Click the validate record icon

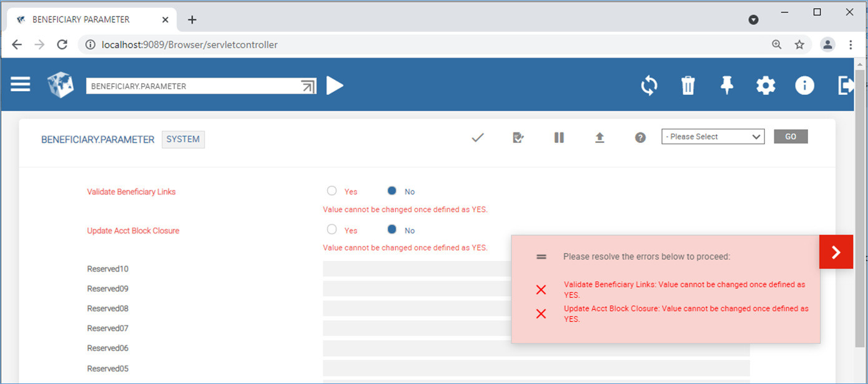tap(518, 137)
